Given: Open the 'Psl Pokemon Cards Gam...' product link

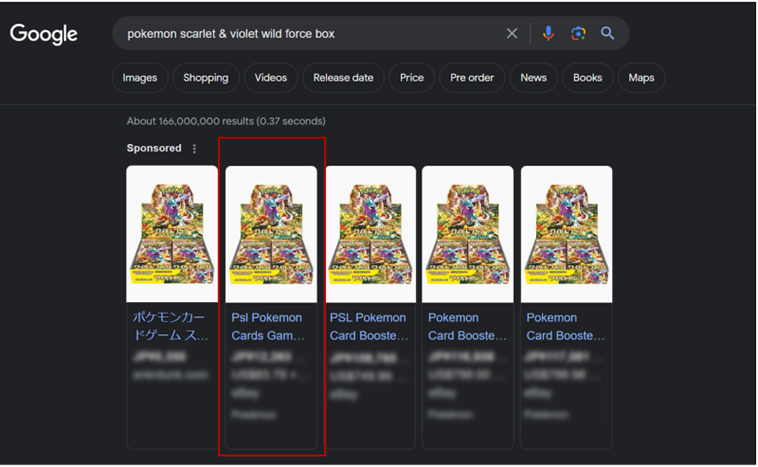Looking at the screenshot, I should (x=268, y=326).
